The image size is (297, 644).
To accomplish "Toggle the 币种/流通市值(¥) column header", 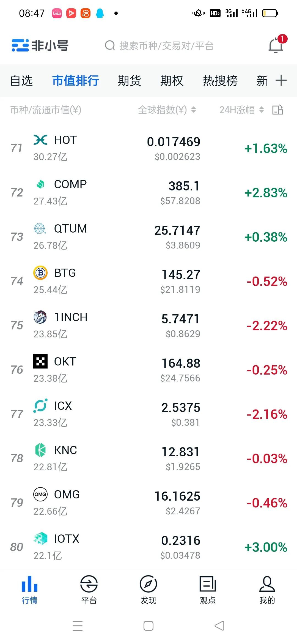I will pos(46,110).
